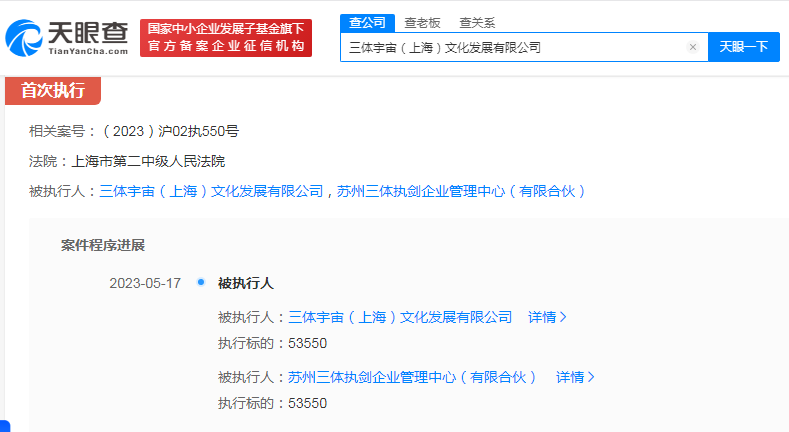
Task: Open the 查关系 tab
Action: pyautogui.click(x=477, y=22)
